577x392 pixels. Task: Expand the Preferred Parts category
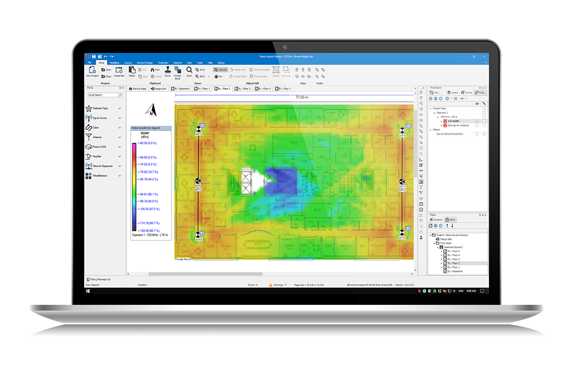[x=119, y=109]
